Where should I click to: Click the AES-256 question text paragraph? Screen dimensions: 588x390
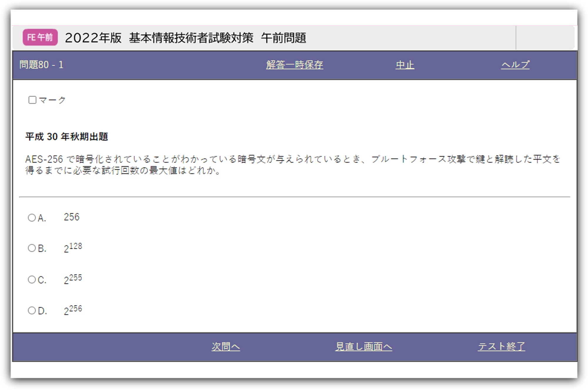pyautogui.click(x=293, y=165)
